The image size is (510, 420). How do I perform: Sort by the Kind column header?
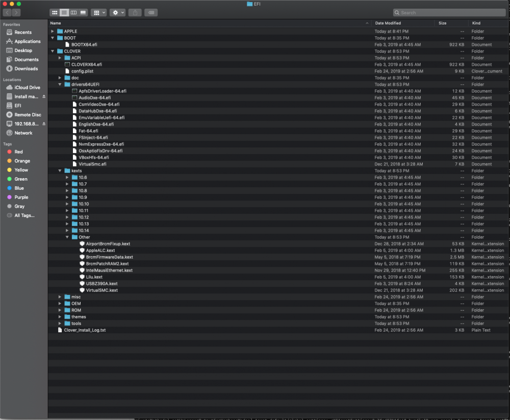point(488,23)
